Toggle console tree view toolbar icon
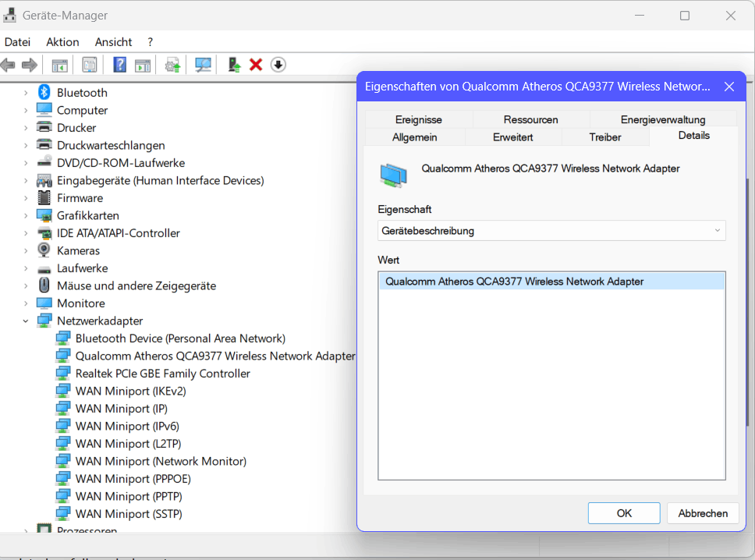Image resolution: width=755 pixels, height=560 pixels. (x=60, y=65)
